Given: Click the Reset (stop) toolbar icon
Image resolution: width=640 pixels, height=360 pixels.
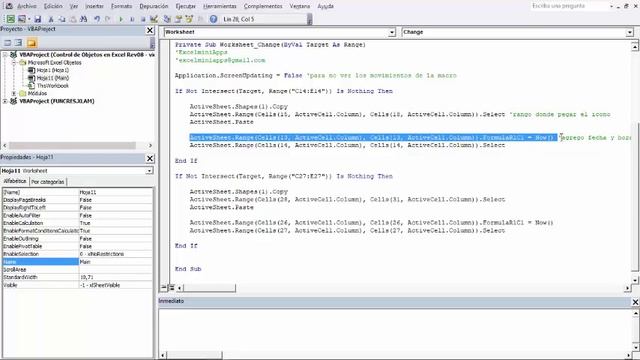Looking at the screenshot, I should (143, 19).
